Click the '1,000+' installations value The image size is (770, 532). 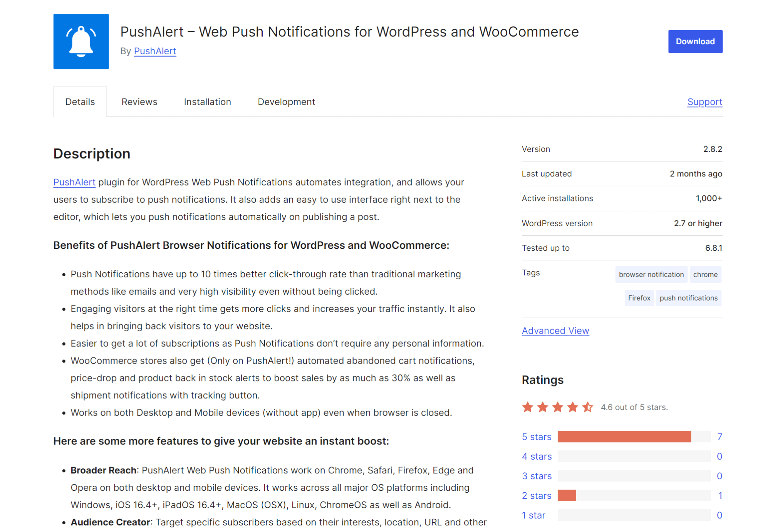[x=708, y=198]
